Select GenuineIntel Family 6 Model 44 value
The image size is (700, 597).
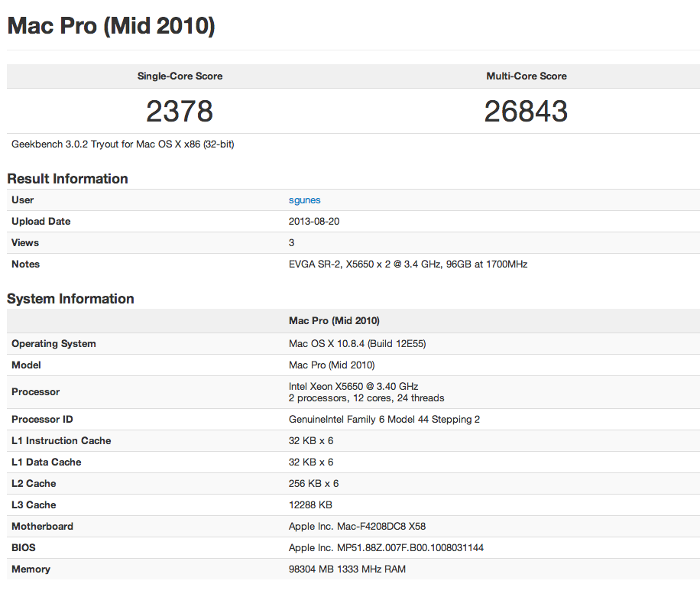pyautogui.click(x=384, y=420)
